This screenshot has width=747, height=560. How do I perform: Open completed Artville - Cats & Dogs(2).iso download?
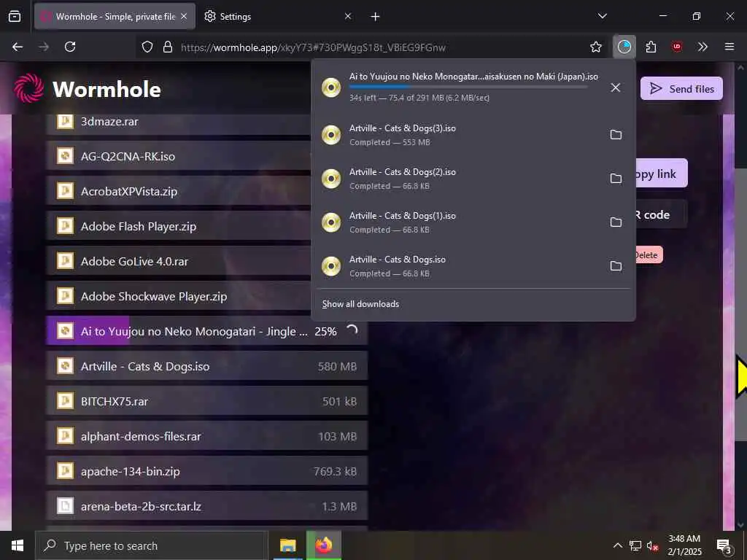coord(457,179)
